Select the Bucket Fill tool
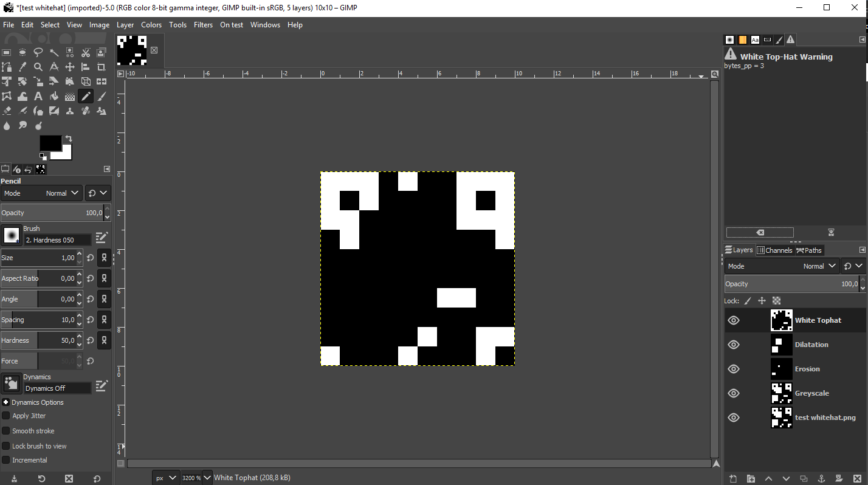 point(54,96)
